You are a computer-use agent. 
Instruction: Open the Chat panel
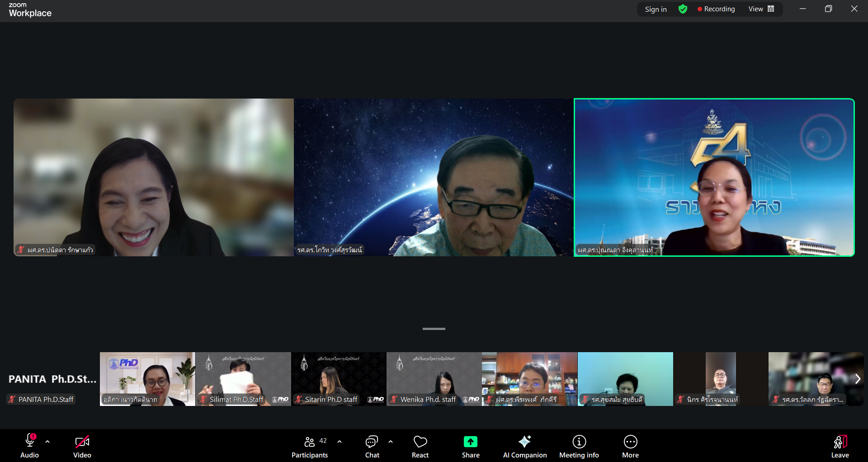pyautogui.click(x=372, y=446)
